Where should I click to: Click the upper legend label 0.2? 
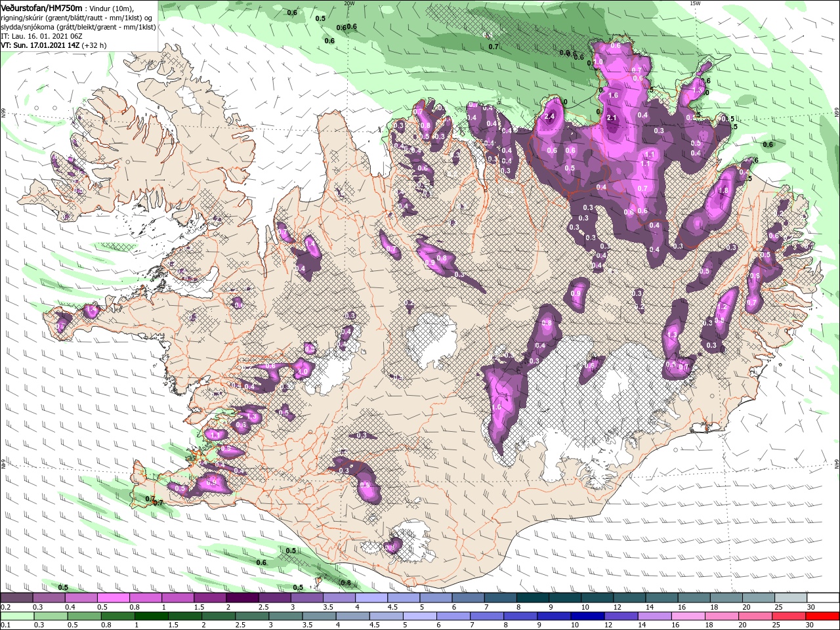point(5,607)
